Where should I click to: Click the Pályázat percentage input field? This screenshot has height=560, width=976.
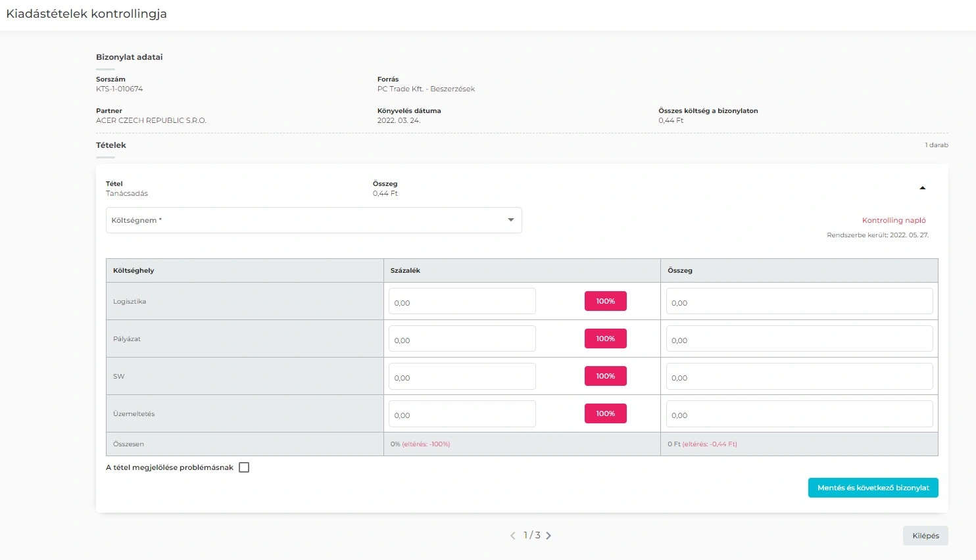point(462,339)
